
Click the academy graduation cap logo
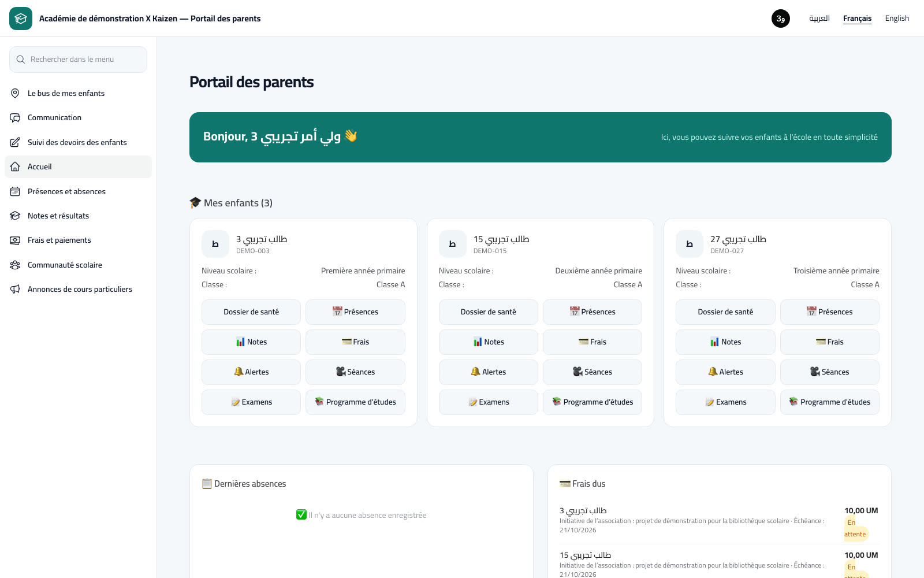coord(21,18)
